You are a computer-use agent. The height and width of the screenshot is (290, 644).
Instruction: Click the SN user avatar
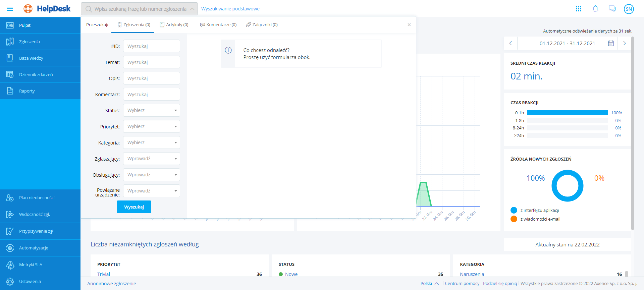pyautogui.click(x=629, y=9)
